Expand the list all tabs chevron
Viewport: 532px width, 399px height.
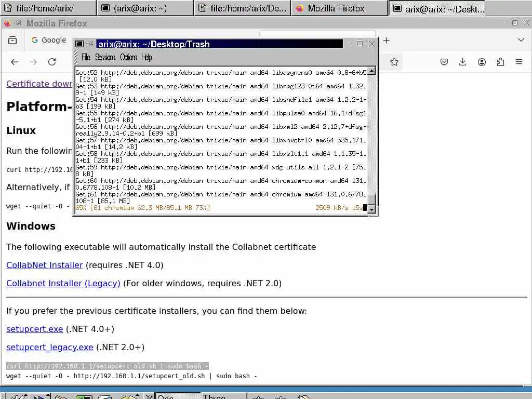tap(521, 40)
